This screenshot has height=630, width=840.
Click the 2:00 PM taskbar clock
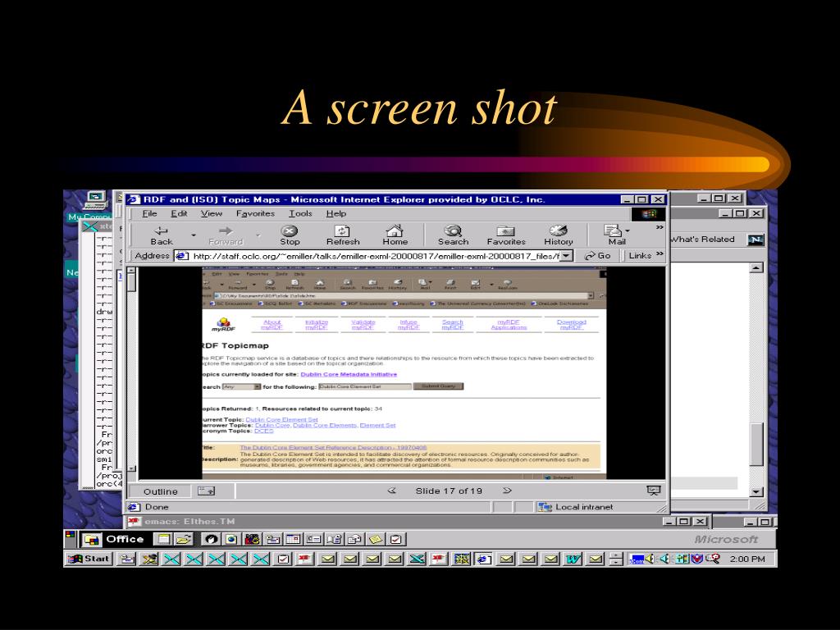click(746, 559)
